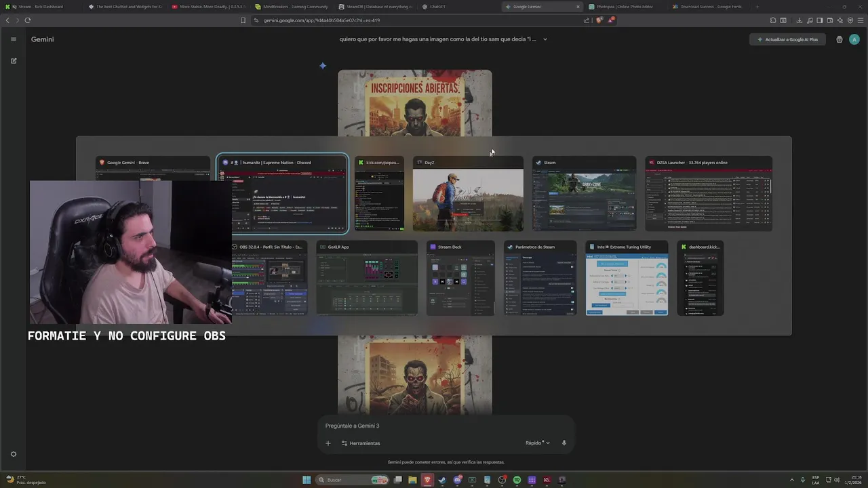The height and width of the screenshot is (488, 868).
Task: Open the browser hamburger menu
Action: tap(861, 20)
